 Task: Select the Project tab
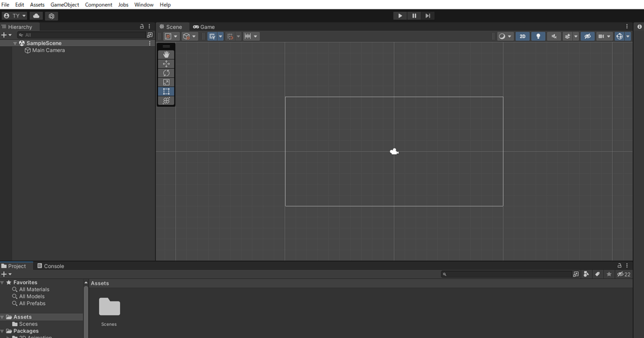click(x=14, y=266)
